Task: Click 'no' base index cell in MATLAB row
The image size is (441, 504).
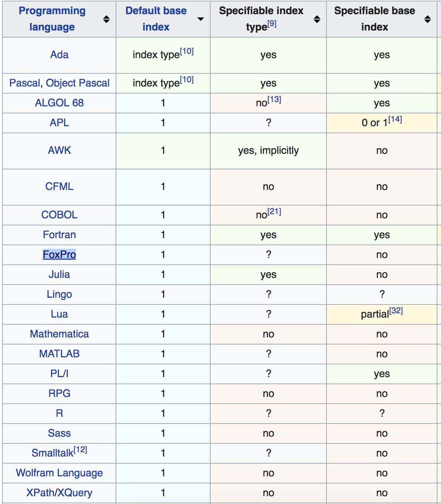Action: tap(382, 354)
